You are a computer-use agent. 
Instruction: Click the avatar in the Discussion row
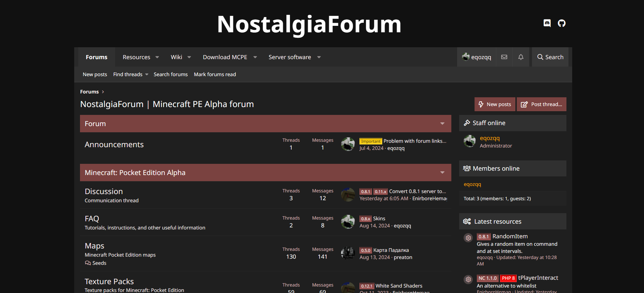click(348, 194)
